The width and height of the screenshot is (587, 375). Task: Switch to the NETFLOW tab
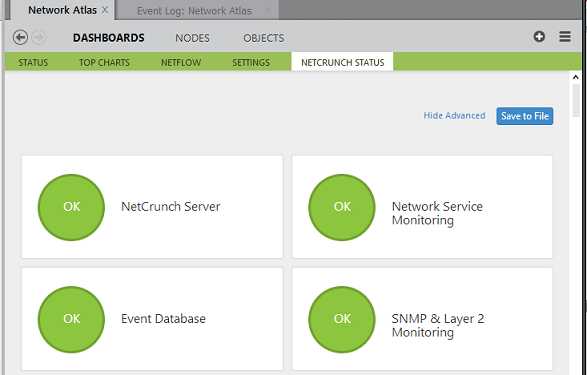pos(181,62)
